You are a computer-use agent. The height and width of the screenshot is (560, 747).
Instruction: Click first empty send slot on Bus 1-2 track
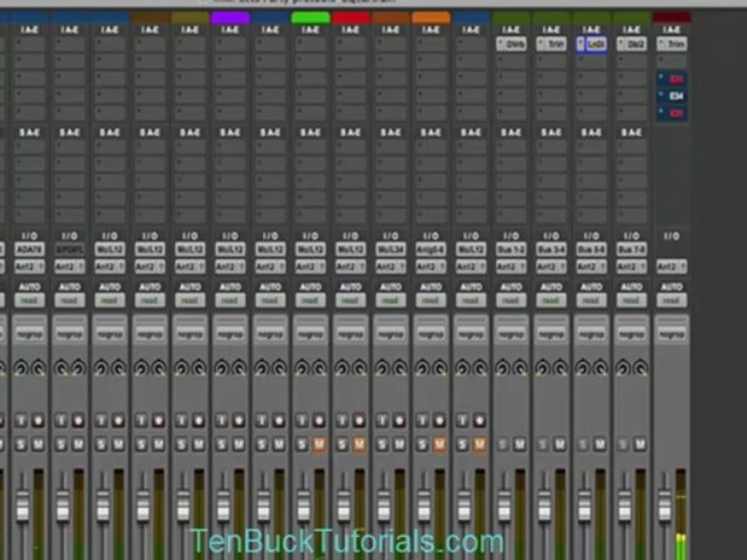(x=510, y=147)
